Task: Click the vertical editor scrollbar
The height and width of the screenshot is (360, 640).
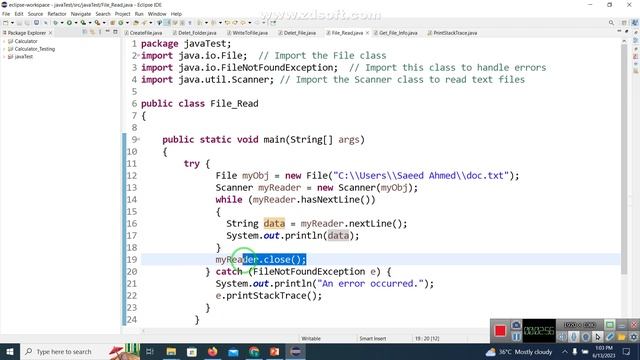Action: coord(624,159)
